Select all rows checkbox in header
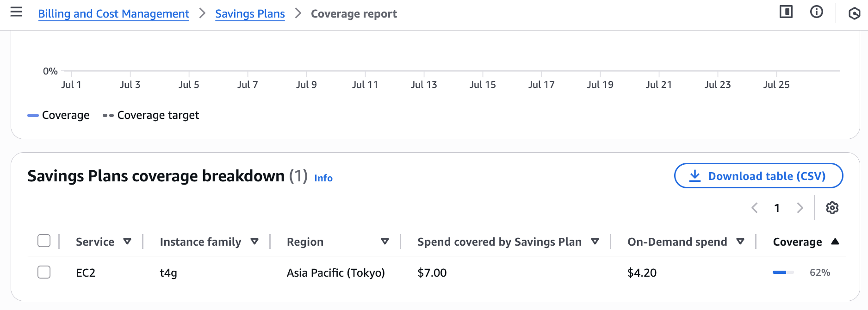868x310 pixels. point(44,241)
